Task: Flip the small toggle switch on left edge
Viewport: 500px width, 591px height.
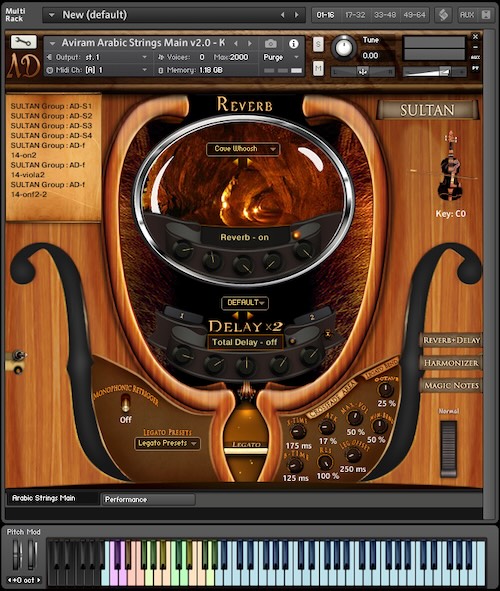Action: click(x=18, y=355)
